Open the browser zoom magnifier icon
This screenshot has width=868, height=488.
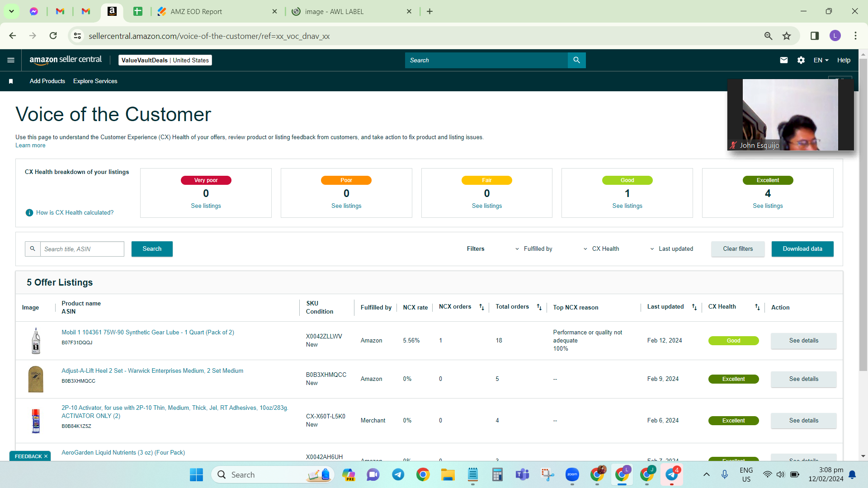[x=768, y=36]
